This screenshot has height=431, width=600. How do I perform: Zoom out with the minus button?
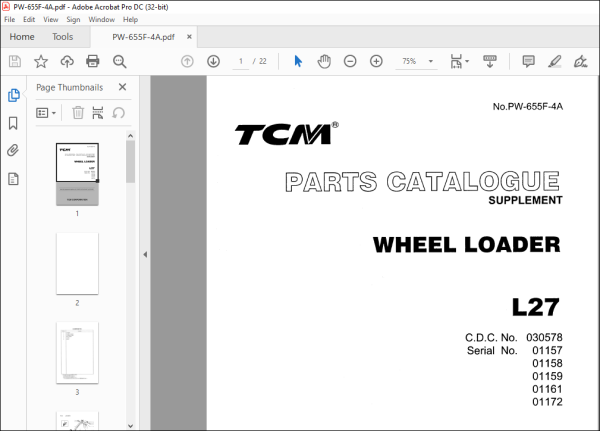coord(350,61)
